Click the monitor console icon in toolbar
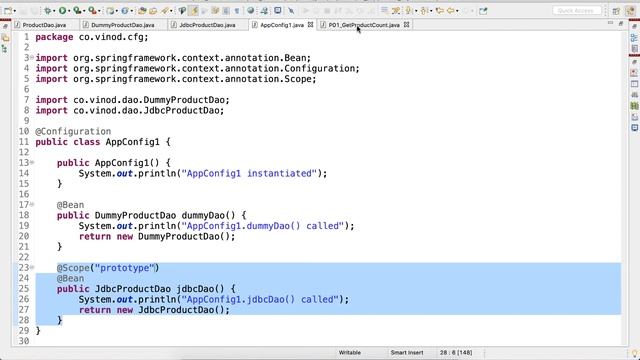This screenshot has width=640, height=360. click(278, 11)
